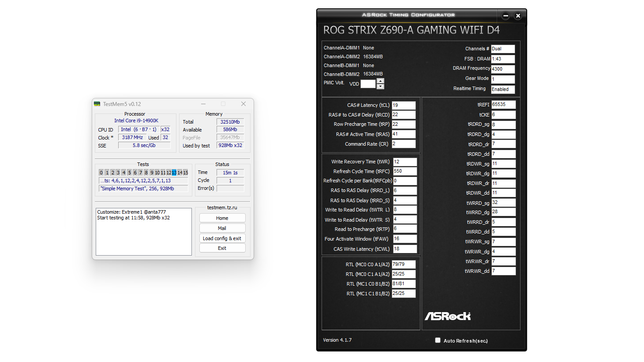
Task: Click the Version 4.1.7 label
Action: click(x=337, y=340)
